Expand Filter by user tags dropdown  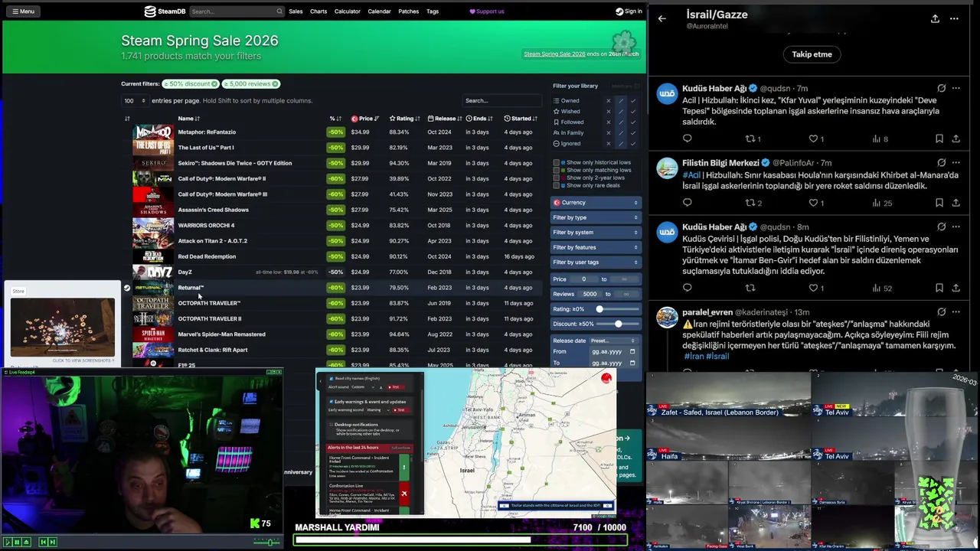(595, 262)
